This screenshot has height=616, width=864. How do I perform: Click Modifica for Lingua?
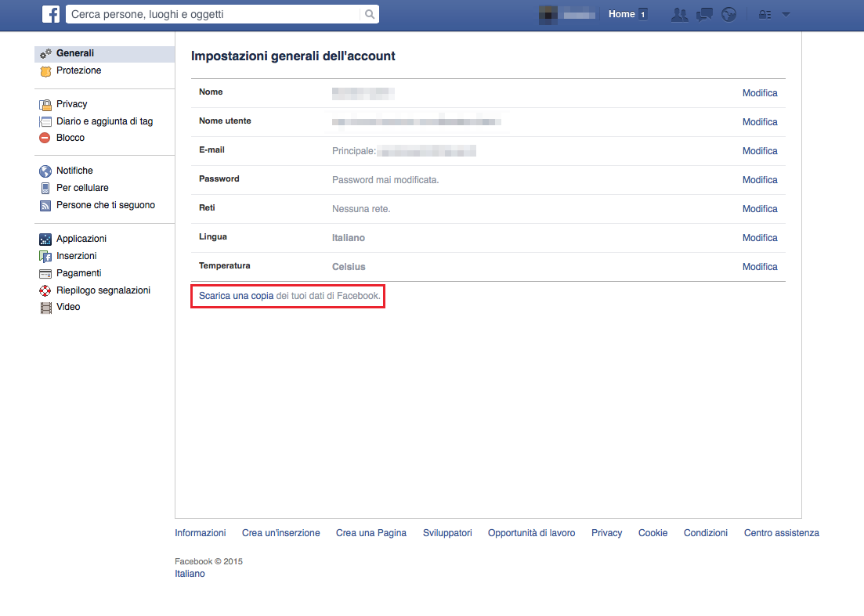[760, 238]
